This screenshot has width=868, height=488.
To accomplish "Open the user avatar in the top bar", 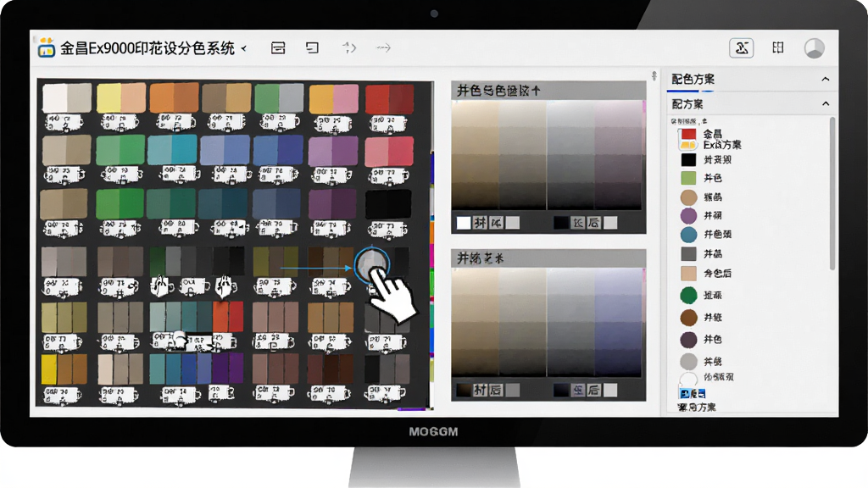I will pyautogui.click(x=815, y=48).
